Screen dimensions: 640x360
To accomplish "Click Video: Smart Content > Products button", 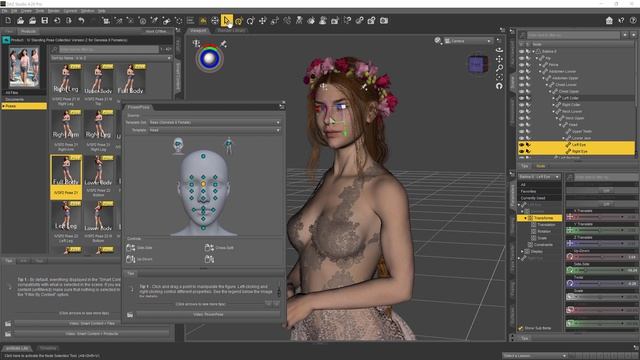I will click(x=92, y=333).
